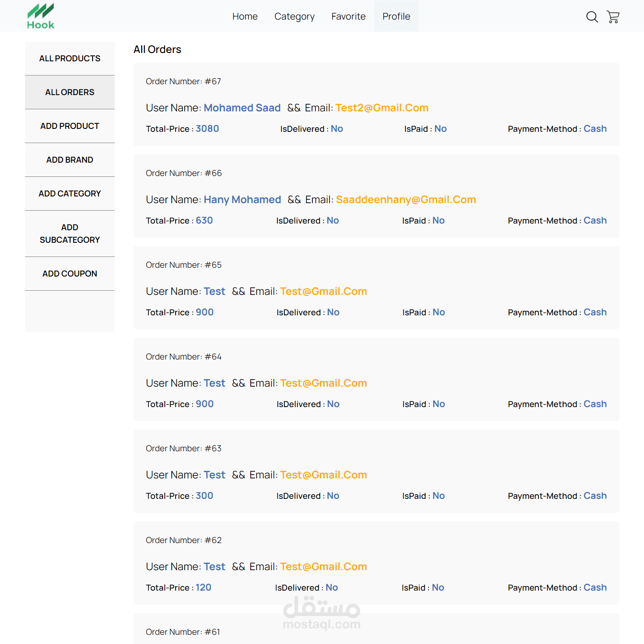Image resolution: width=644 pixels, height=644 pixels.
Task: Click user name Hany Mohamed
Action: click(x=242, y=200)
